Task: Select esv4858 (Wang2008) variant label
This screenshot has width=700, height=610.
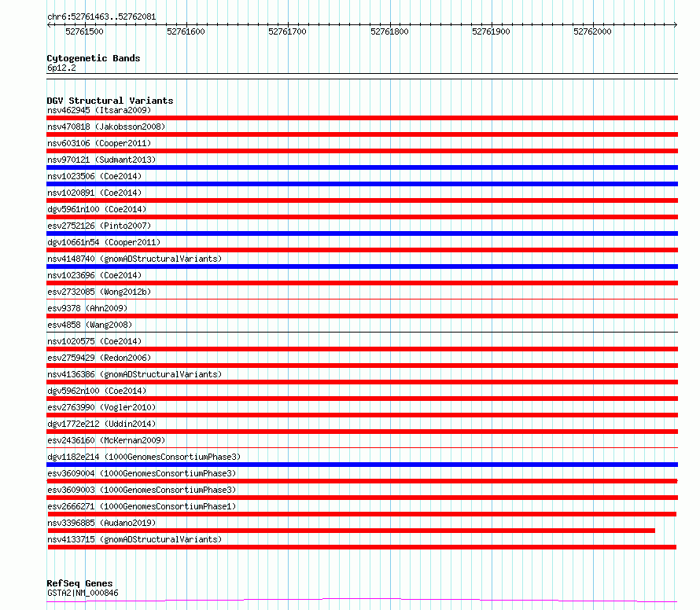Action: (x=90, y=325)
